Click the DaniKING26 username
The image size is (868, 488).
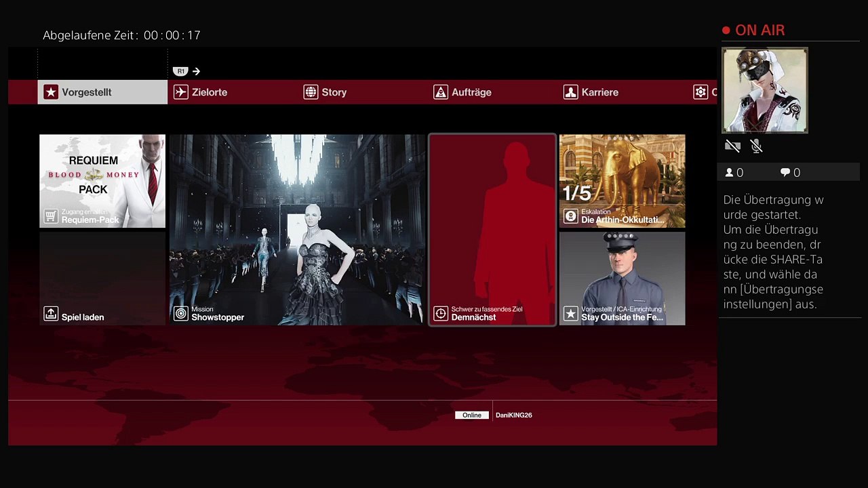tap(514, 415)
